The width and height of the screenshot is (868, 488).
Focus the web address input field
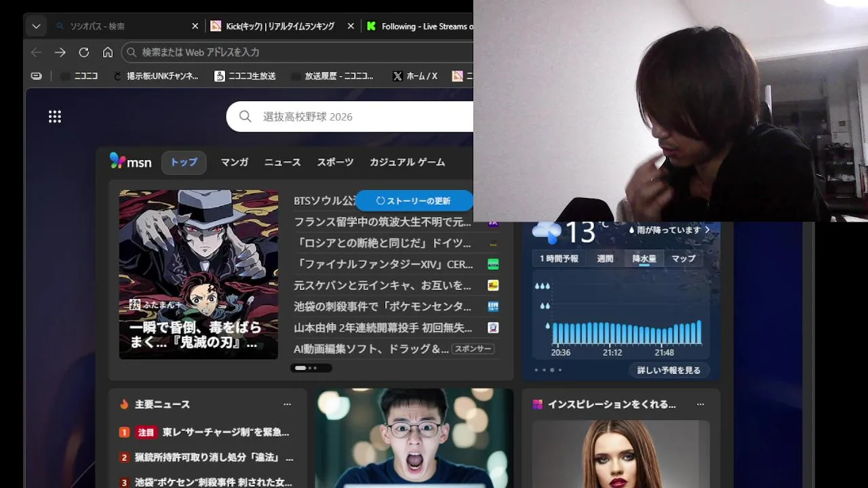[297, 52]
